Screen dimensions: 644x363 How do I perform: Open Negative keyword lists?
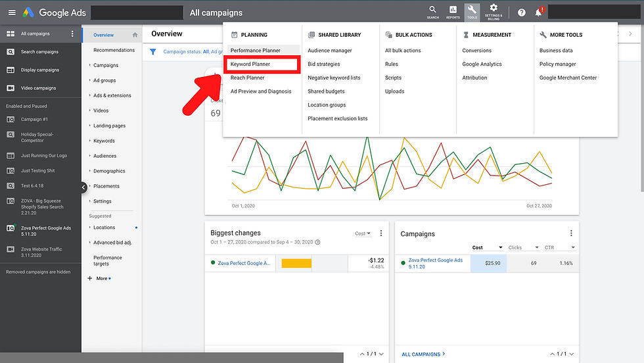tap(334, 78)
